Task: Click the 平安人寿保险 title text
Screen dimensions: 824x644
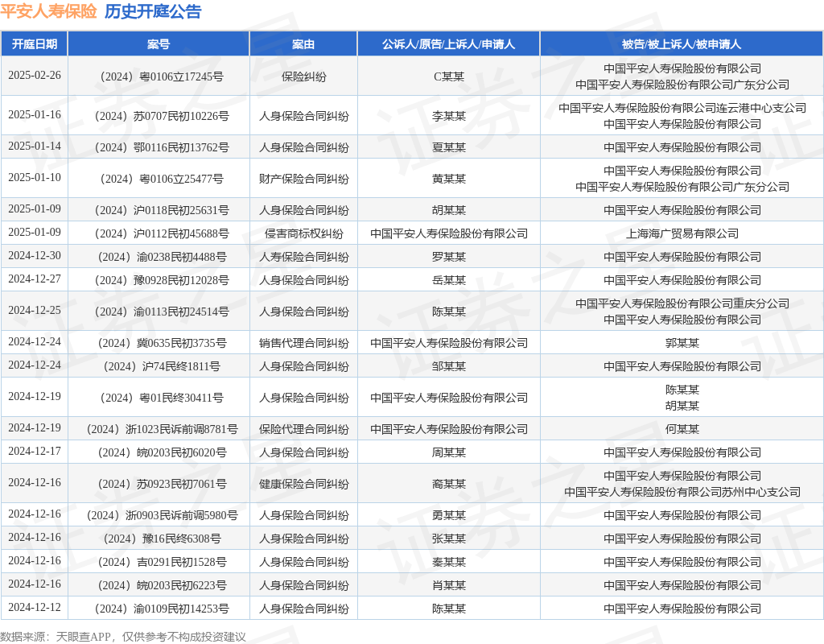Action: [48, 11]
